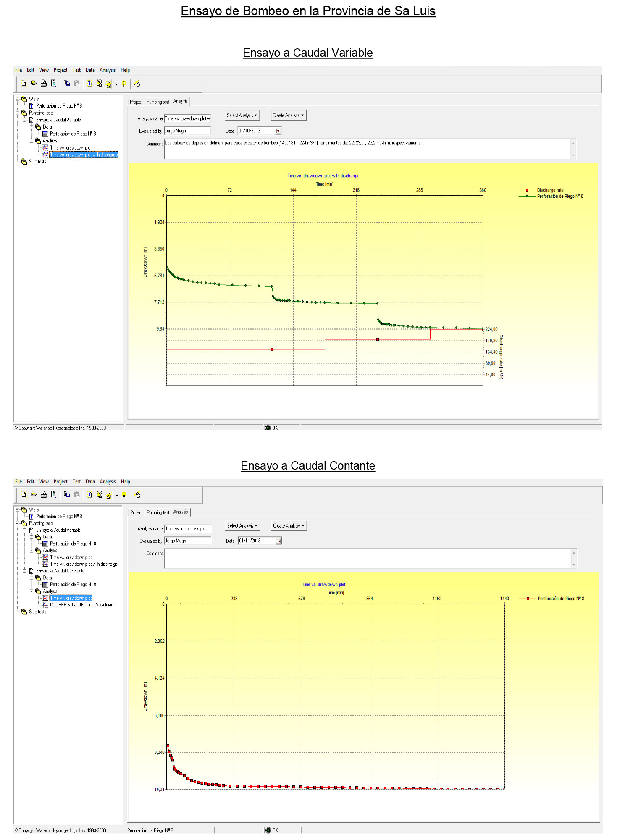Open Analysis menu in upper window
Viewport: 633px width, 840px height.
pos(108,70)
